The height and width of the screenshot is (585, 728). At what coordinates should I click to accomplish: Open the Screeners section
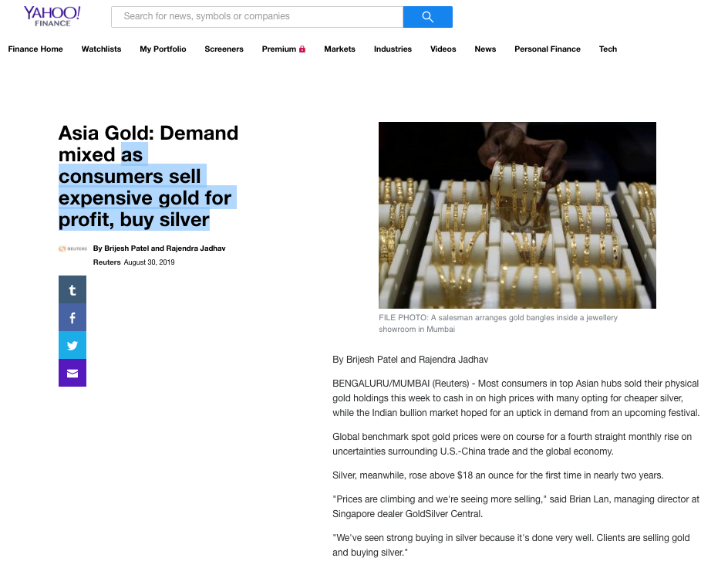224,49
